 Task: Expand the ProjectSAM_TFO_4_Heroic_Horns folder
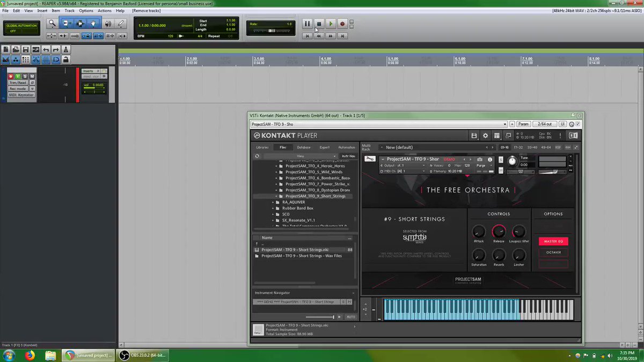(x=276, y=166)
